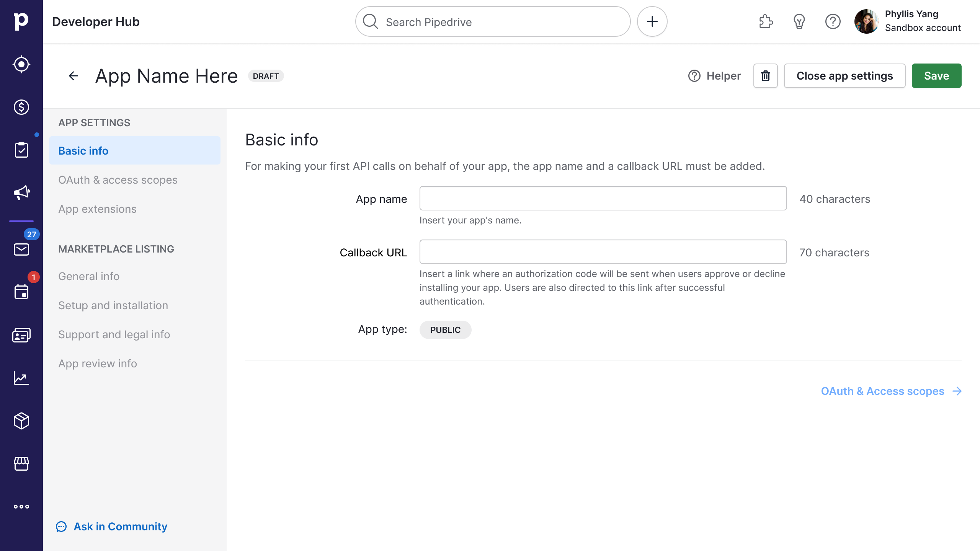Image resolution: width=980 pixels, height=551 pixels.
Task: Select the OAuth & access scopes menu item
Action: [118, 179]
